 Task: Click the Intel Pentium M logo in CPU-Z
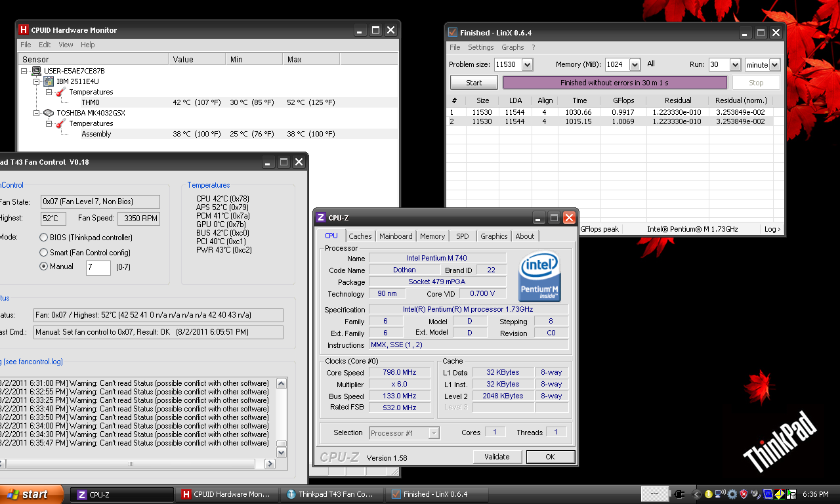(x=540, y=277)
